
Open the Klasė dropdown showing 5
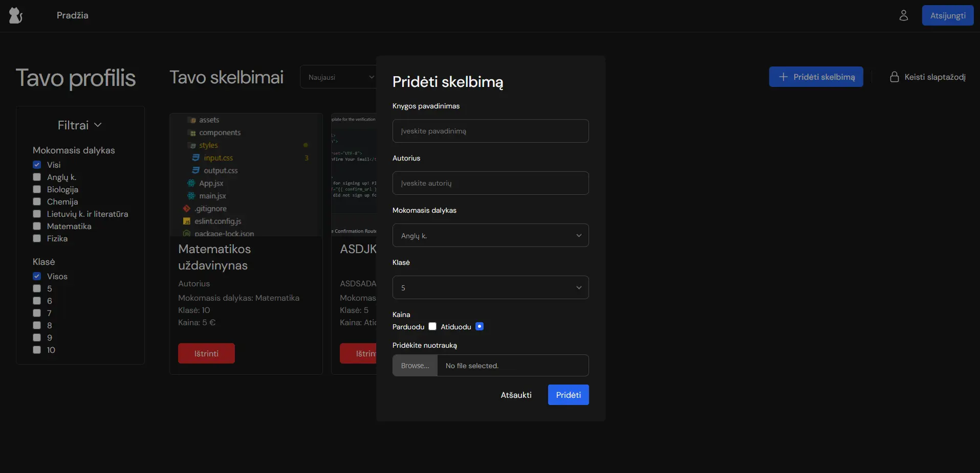(490, 287)
